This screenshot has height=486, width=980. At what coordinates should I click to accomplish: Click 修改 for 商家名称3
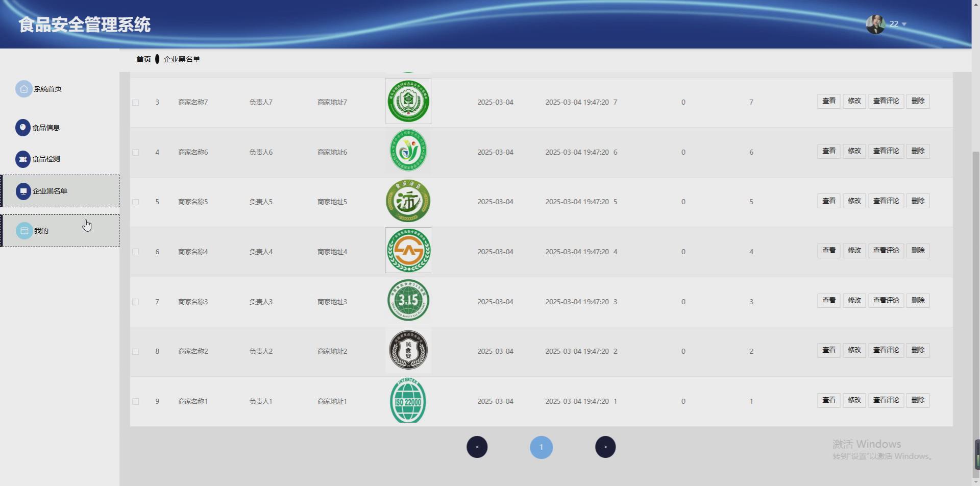coord(854,301)
